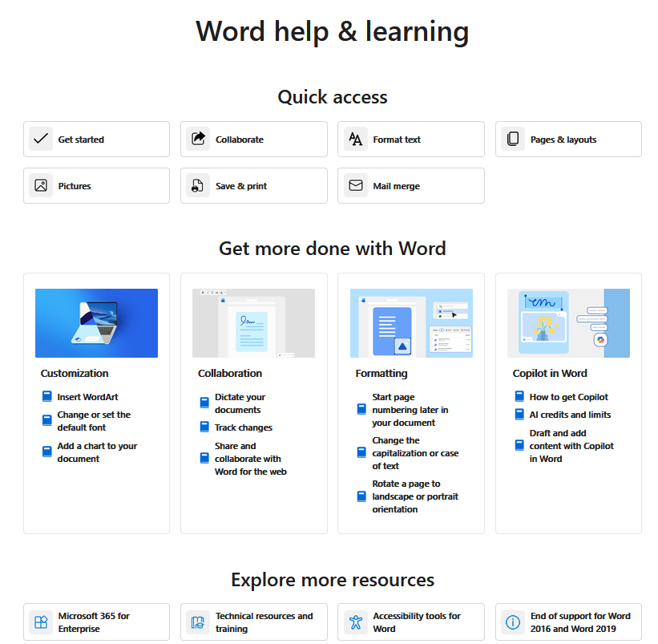Click the book icon beside Draft and add content
Viewport: 658px width, 644px height.
coord(519,445)
